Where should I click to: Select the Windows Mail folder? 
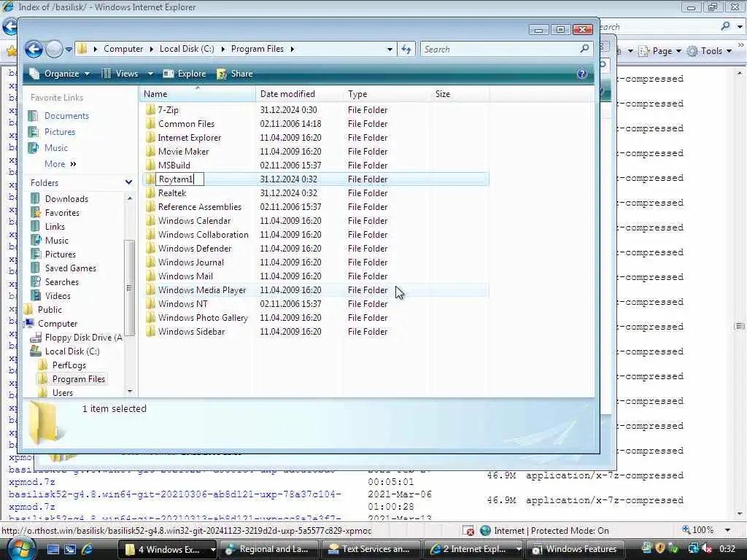point(185,276)
